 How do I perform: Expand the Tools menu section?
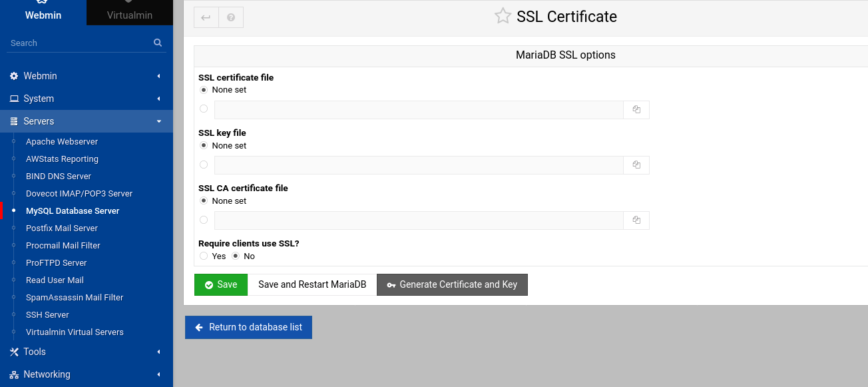click(87, 352)
